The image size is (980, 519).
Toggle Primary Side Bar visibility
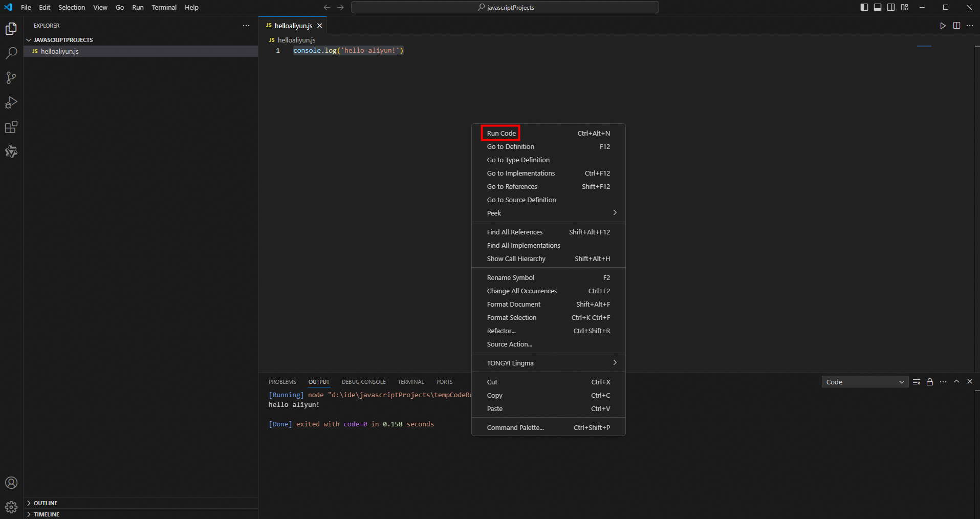click(864, 7)
